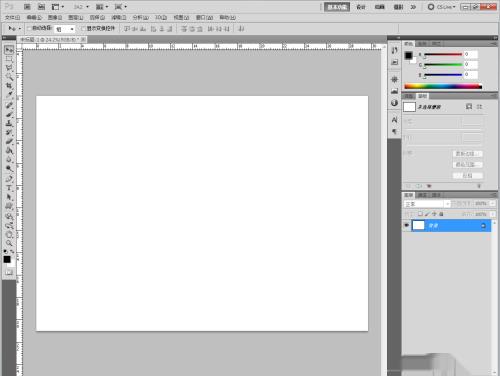This screenshot has width=500, height=376.
Task: Select the History Brush tool
Action: click(x=9, y=132)
